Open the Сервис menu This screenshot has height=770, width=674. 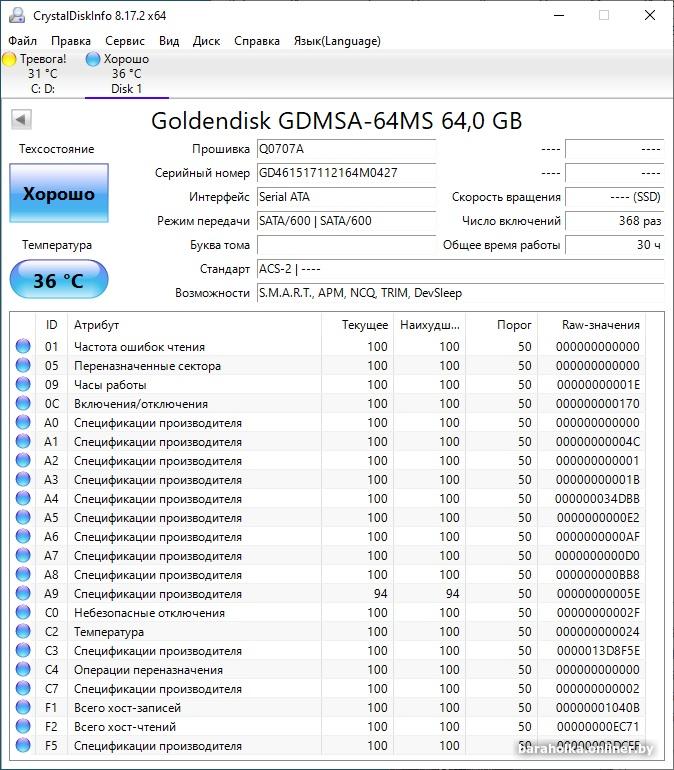[x=125, y=41]
